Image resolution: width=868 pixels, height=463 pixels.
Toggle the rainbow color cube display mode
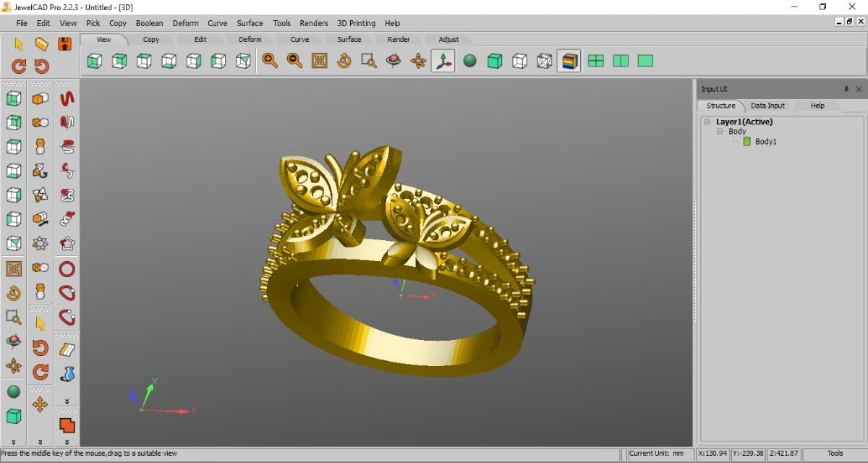pos(569,61)
